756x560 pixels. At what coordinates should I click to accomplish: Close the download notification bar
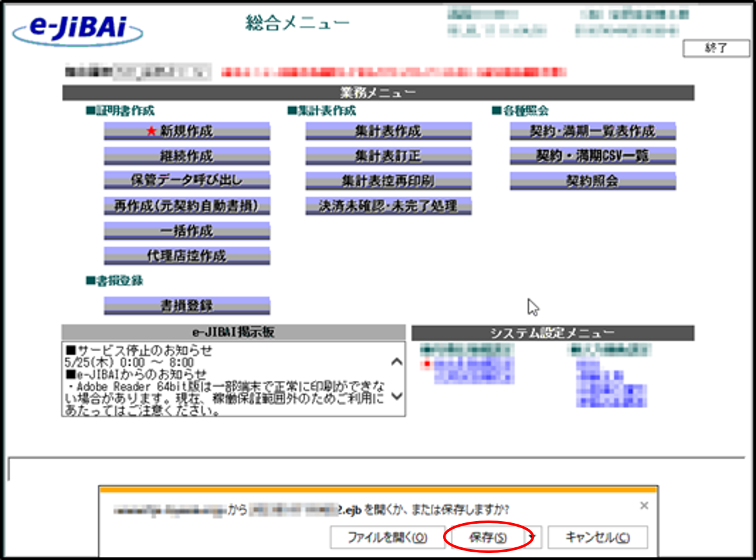(644, 506)
